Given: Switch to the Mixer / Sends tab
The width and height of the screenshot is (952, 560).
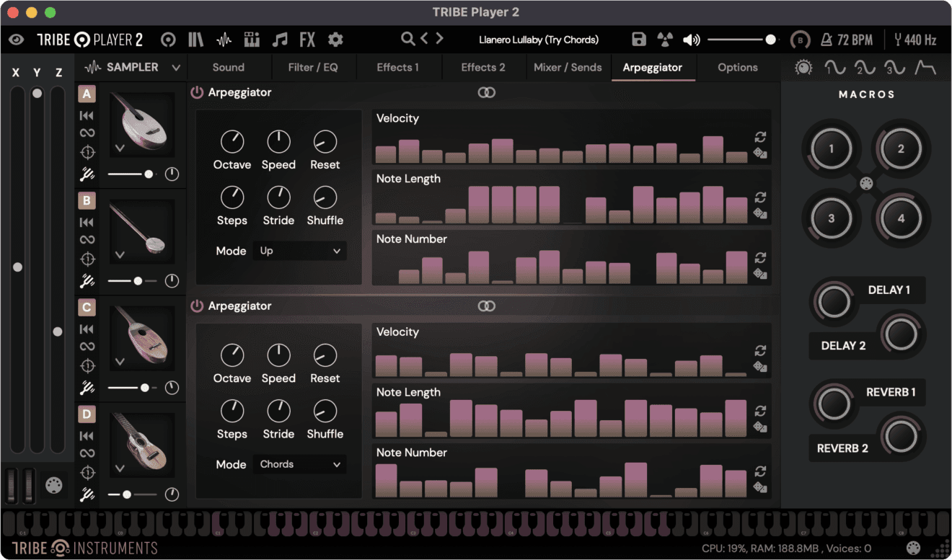Looking at the screenshot, I should click(569, 67).
